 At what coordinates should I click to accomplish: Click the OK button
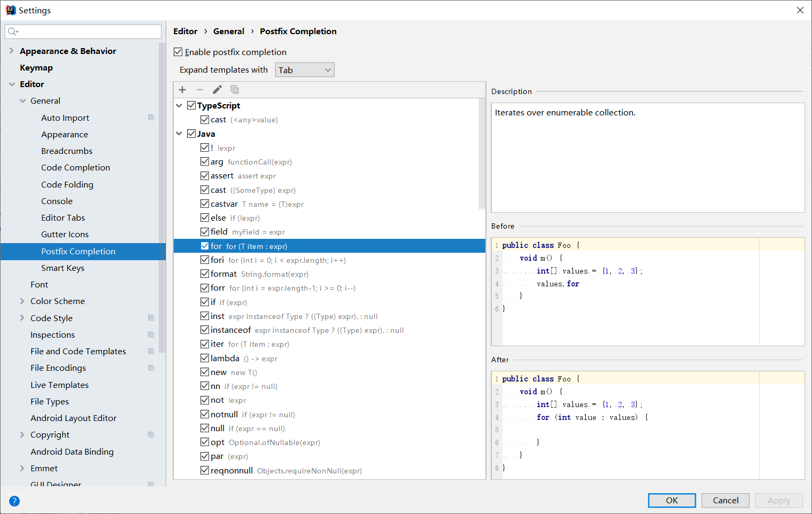point(672,501)
